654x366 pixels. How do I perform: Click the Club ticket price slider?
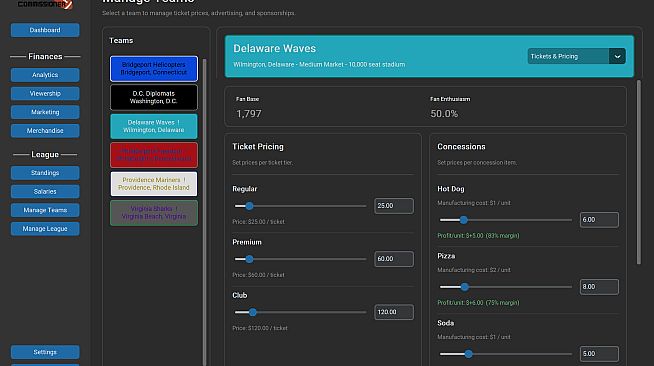pyautogui.click(x=300, y=312)
